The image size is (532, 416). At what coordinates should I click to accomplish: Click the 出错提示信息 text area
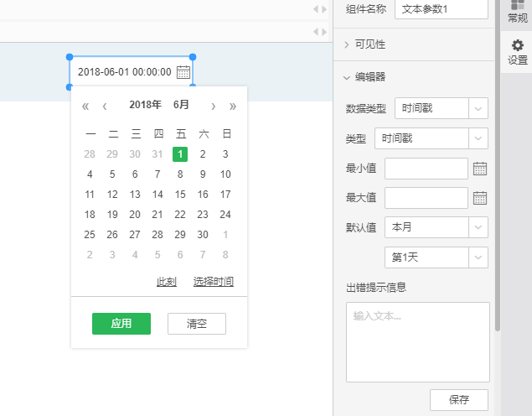pos(417,342)
